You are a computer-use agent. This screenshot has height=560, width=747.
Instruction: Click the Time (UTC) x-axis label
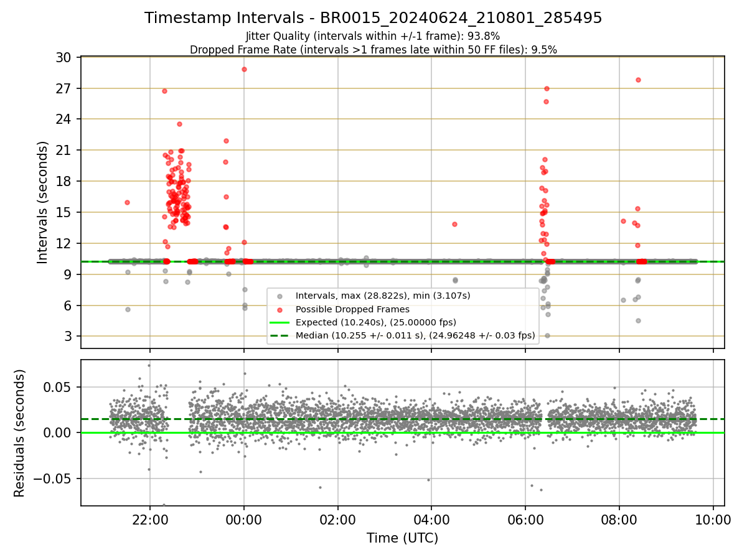click(402, 538)
